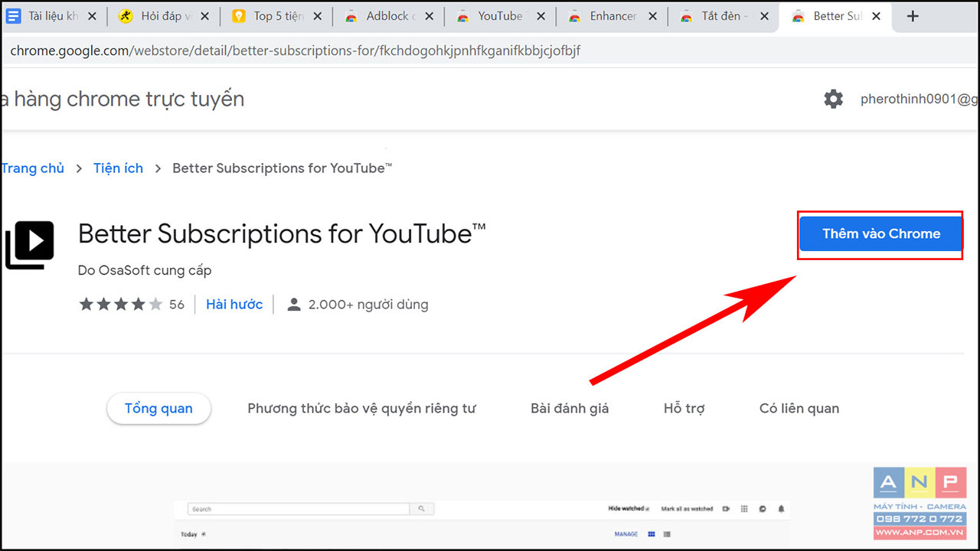The width and height of the screenshot is (980, 551).
Task: Close the 'Tài liệu' tab
Action: coord(93,16)
